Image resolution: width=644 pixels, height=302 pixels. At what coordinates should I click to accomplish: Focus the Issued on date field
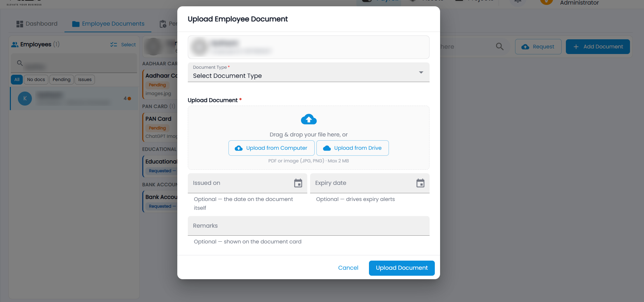(x=247, y=183)
